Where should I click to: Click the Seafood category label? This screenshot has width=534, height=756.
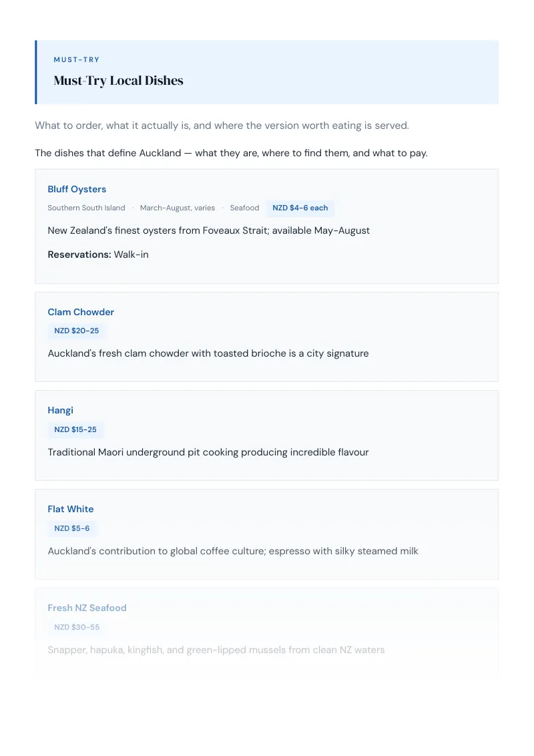point(244,208)
